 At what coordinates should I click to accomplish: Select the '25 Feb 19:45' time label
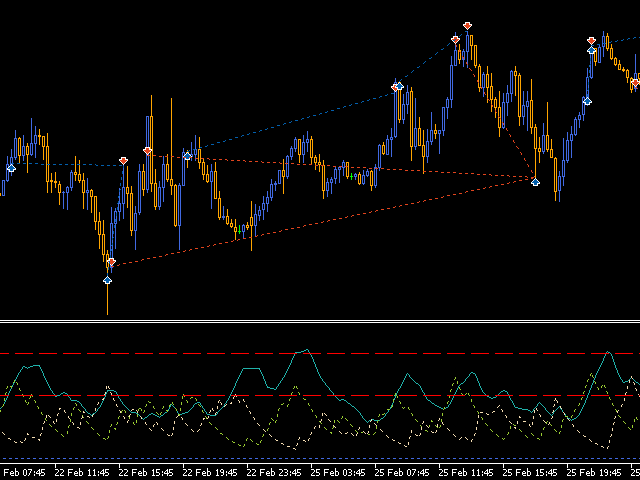595,473
